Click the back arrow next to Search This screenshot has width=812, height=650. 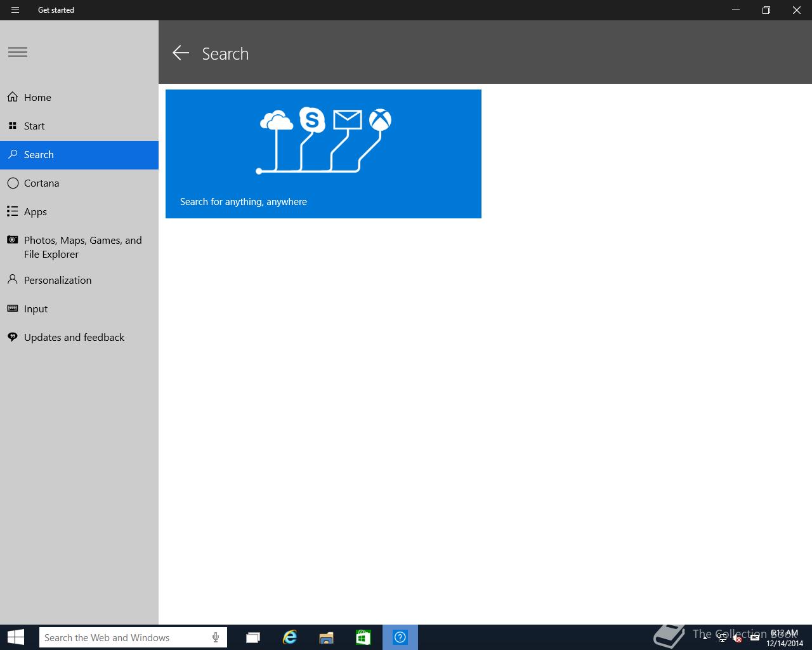tap(181, 53)
